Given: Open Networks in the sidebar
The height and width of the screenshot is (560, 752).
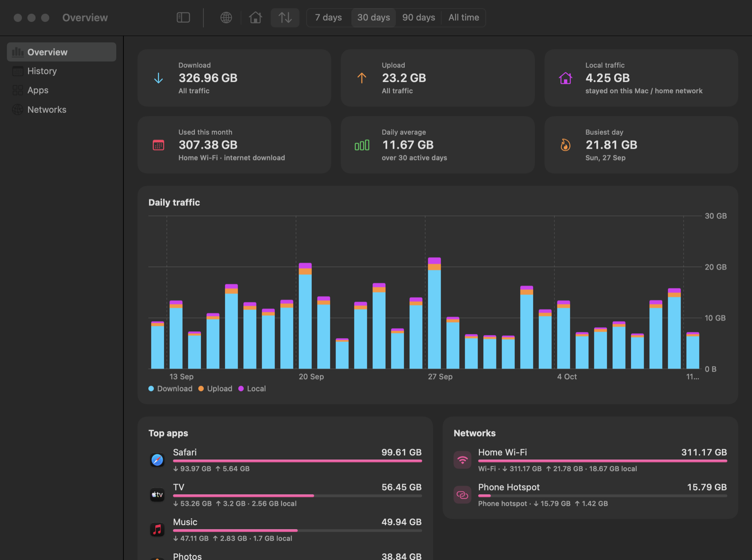Looking at the screenshot, I should click(61, 110).
